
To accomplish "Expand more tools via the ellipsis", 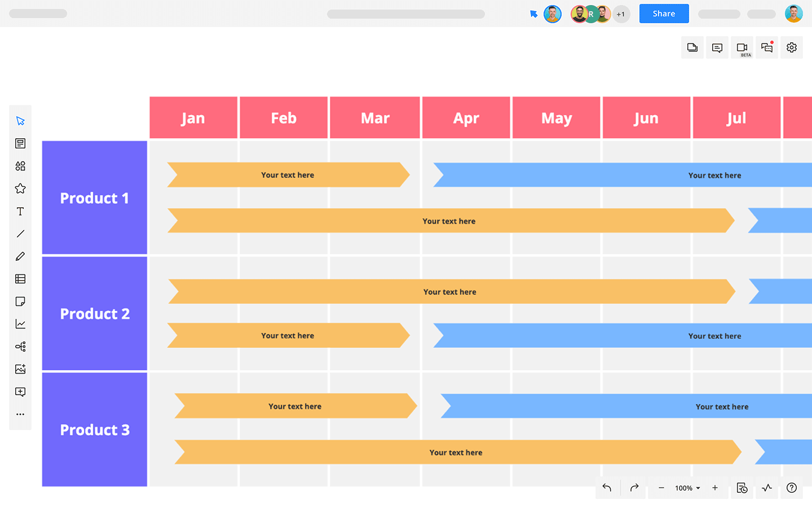I will (x=20, y=414).
